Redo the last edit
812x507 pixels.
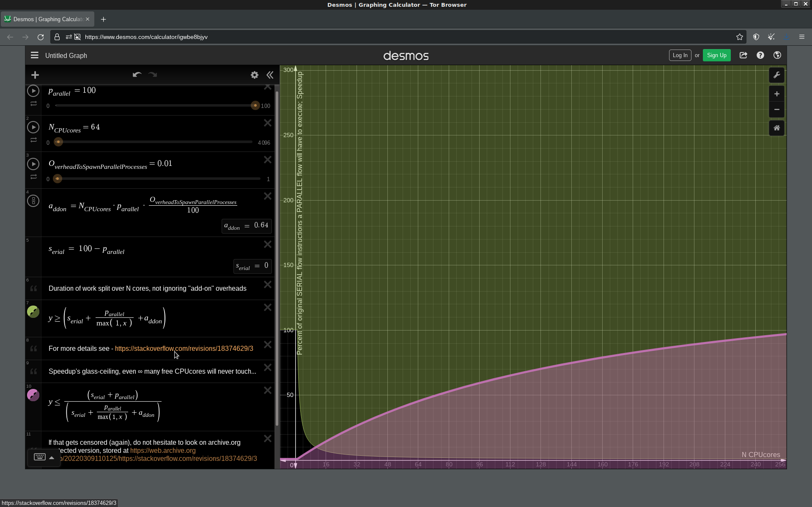pos(153,75)
